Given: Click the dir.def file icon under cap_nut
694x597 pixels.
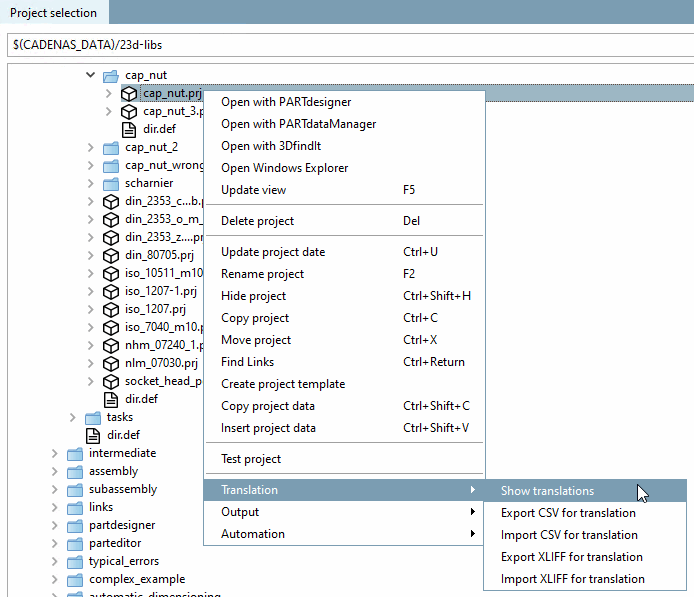Looking at the screenshot, I should pyautogui.click(x=128, y=129).
